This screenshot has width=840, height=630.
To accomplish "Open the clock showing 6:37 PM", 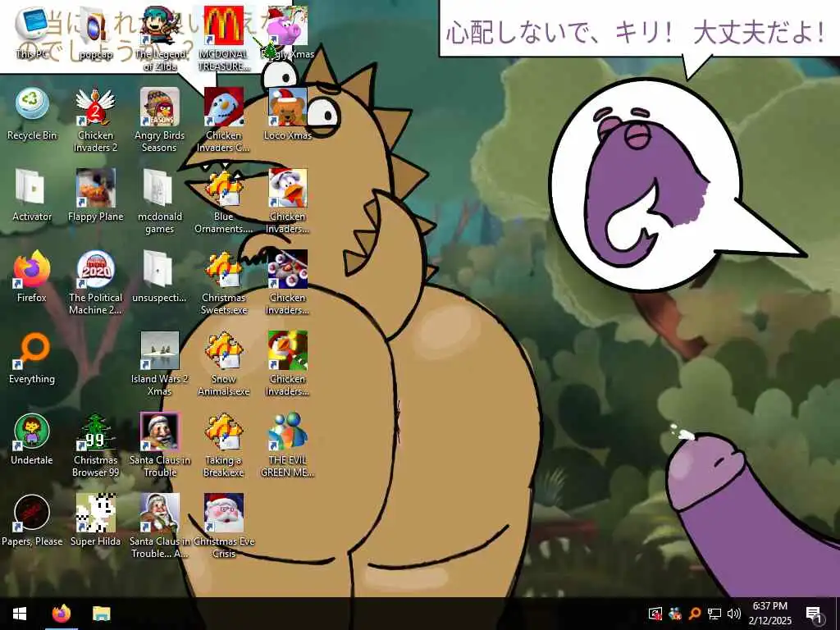I will click(769, 614).
